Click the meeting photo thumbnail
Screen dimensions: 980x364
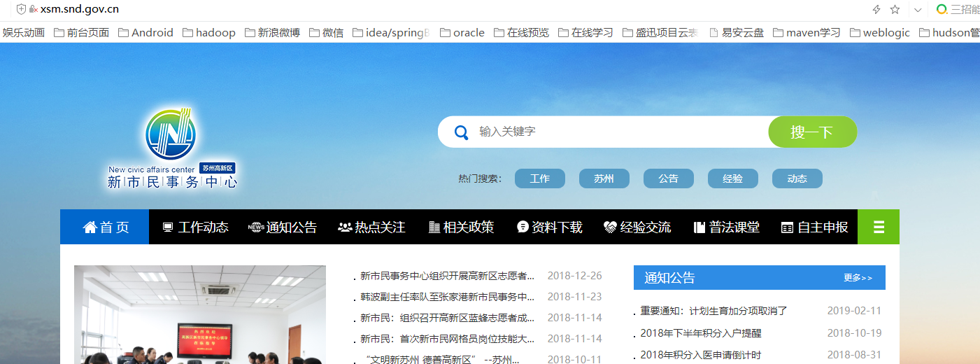200,314
